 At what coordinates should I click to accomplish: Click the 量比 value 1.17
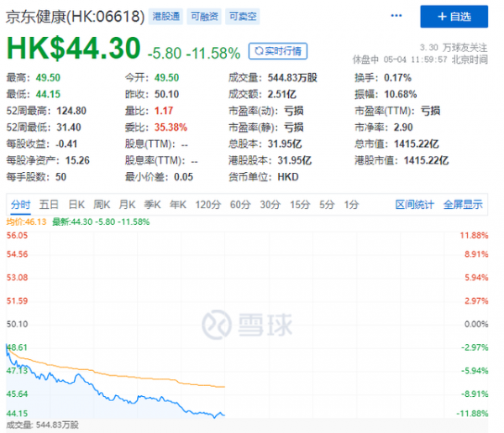pyautogui.click(x=164, y=111)
